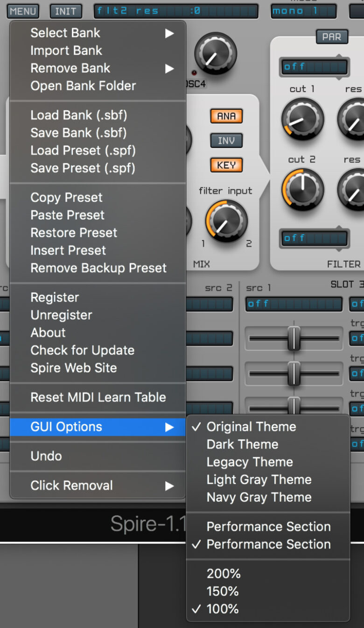
Task: Open the PAR filter routing button
Action: point(332,36)
